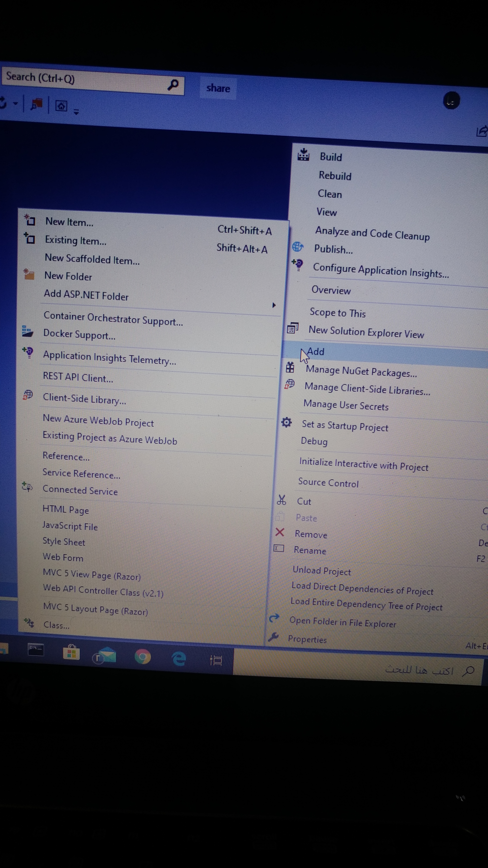
Task: Select Scope to This
Action: pos(338,313)
